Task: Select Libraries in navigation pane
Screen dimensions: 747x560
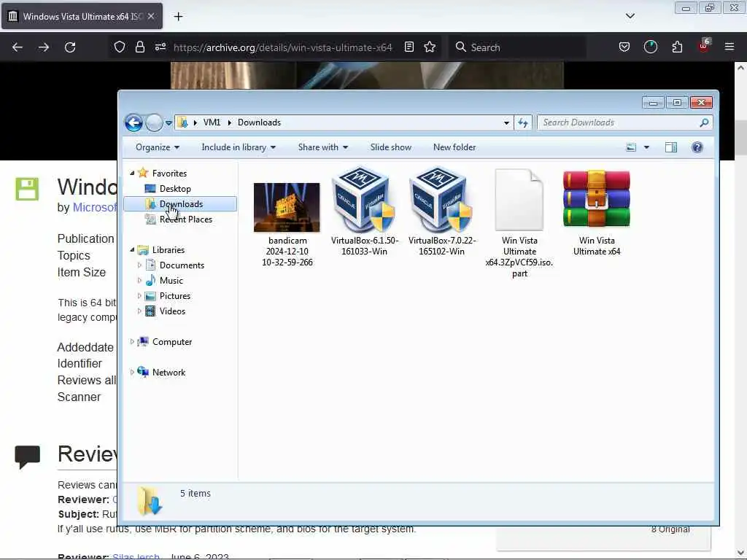Action: click(x=169, y=250)
